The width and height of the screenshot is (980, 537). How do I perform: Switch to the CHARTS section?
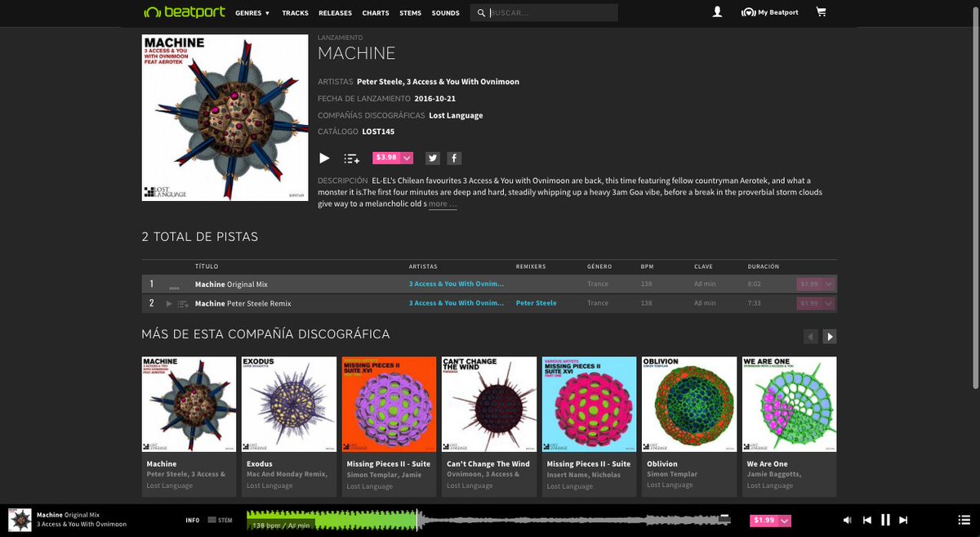point(375,13)
